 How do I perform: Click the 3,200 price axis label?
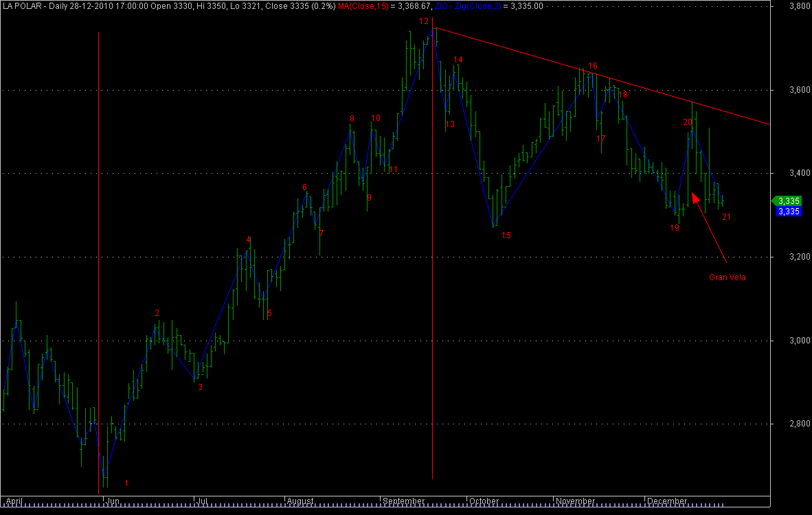pyautogui.click(x=800, y=257)
